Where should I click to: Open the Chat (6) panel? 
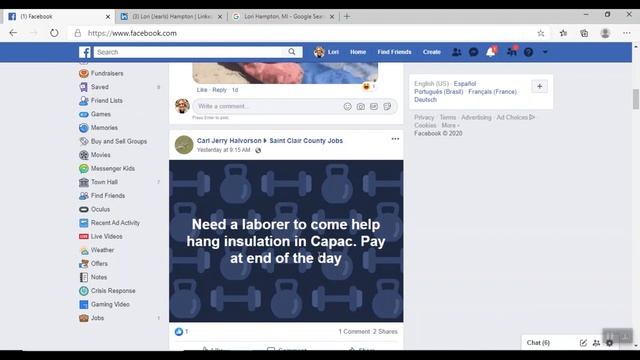point(538,343)
